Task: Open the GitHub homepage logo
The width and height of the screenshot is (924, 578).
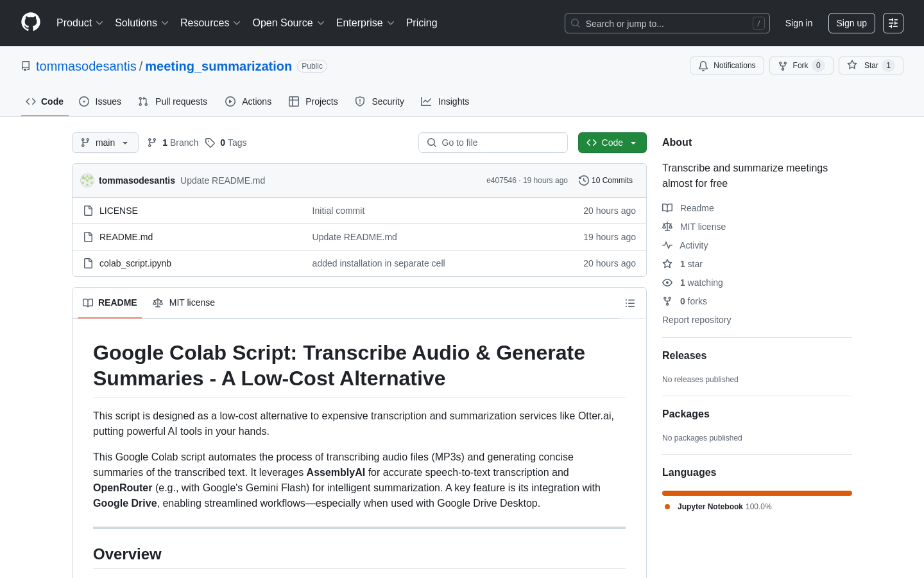Action: [x=31, y=22]
